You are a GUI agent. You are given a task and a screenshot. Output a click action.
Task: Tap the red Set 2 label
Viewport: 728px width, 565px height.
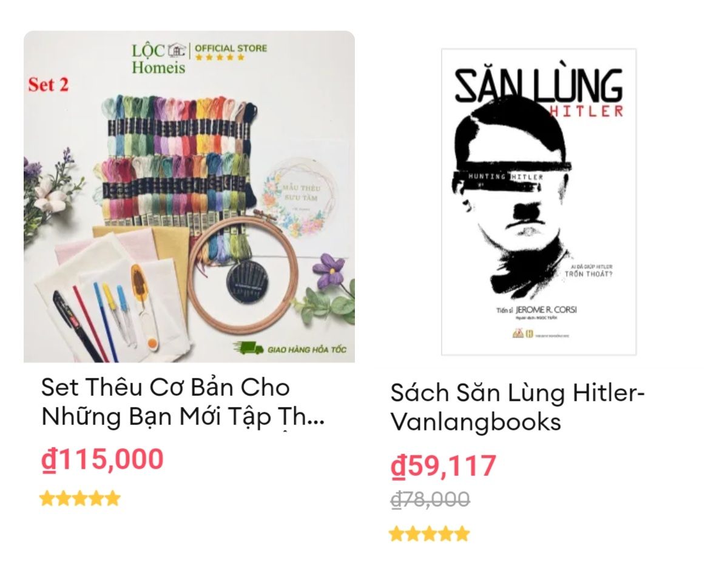pyautogui.click(x=49, y=85)
